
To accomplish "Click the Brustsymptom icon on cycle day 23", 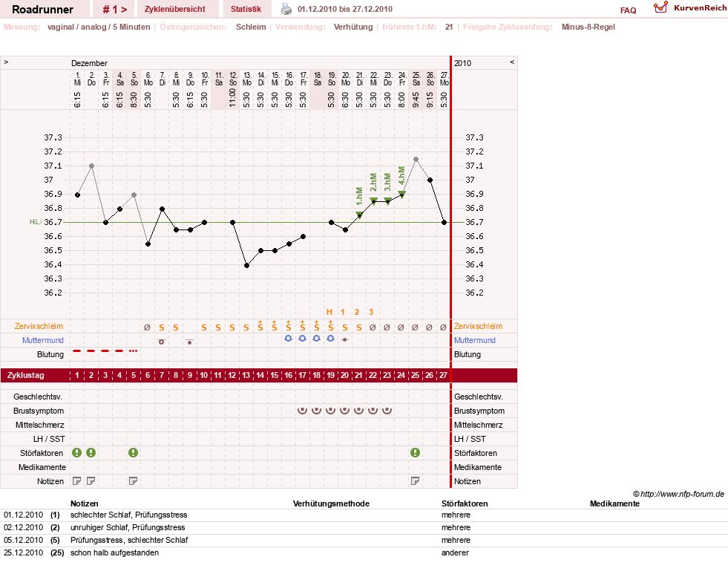I will [387, 410].
